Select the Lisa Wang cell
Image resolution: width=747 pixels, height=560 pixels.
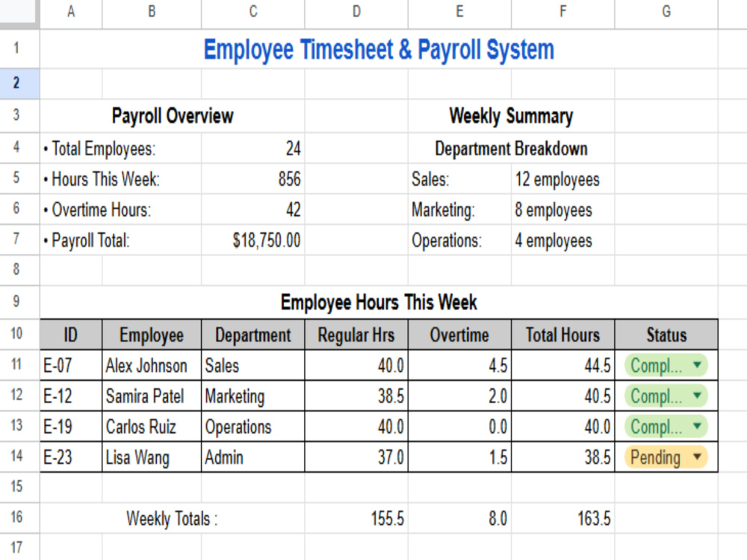pos(152,457)
